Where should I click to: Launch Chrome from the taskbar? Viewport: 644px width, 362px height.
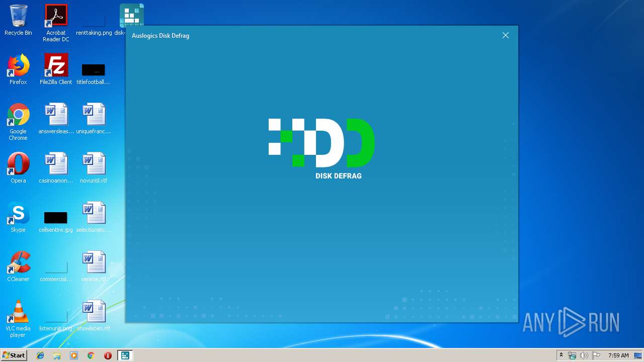click(x=91, y=355)
